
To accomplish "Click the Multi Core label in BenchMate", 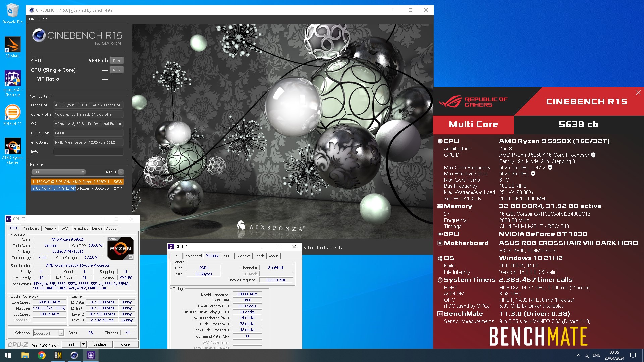I will [x=473, y=125].
